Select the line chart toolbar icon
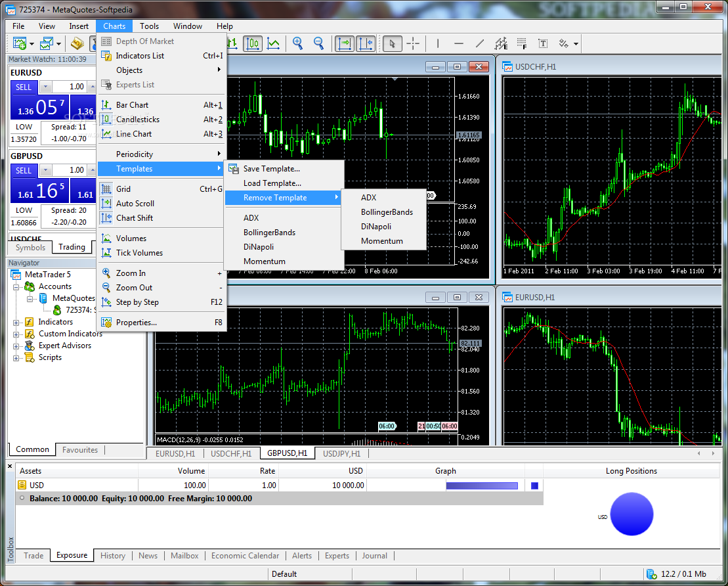Image resolution: width=728 pixels, height=586 pixels. (x=274, y=43)
